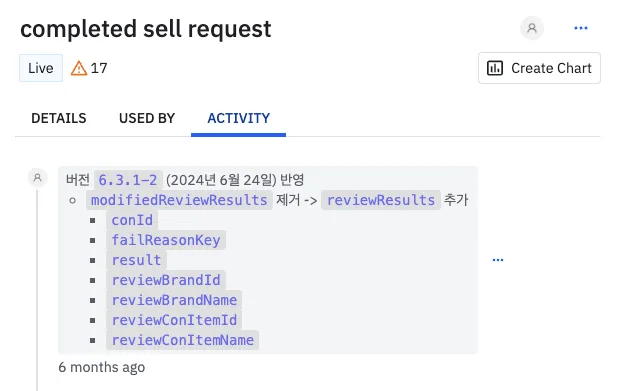The width and height of the screenshot is (617, 391).
Task: Click the 6 months ago timestamp
Action: point(102,367)
